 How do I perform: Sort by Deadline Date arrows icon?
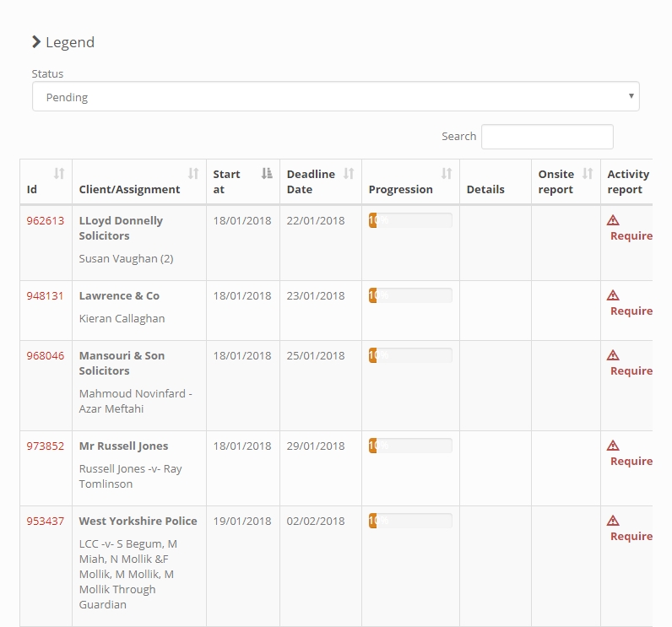tap(349, 174)
